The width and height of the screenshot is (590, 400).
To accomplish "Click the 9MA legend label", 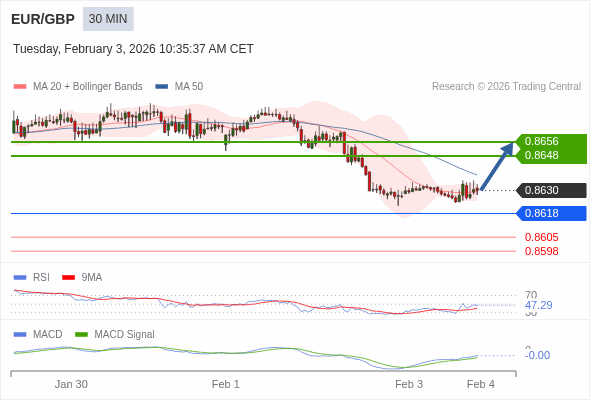I will (x=92, y=278).
